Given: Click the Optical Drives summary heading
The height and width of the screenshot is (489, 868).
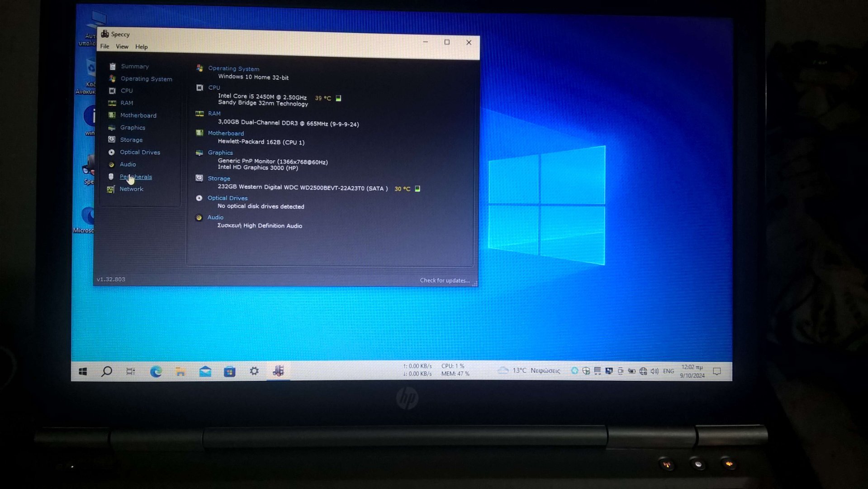Looking at the screenshot, I should [228, 198].
